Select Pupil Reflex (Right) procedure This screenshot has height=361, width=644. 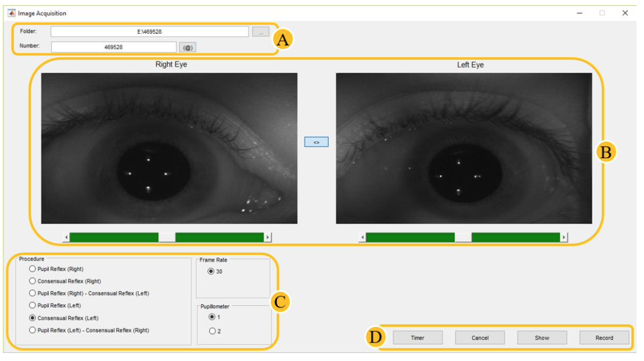point(33,269)
